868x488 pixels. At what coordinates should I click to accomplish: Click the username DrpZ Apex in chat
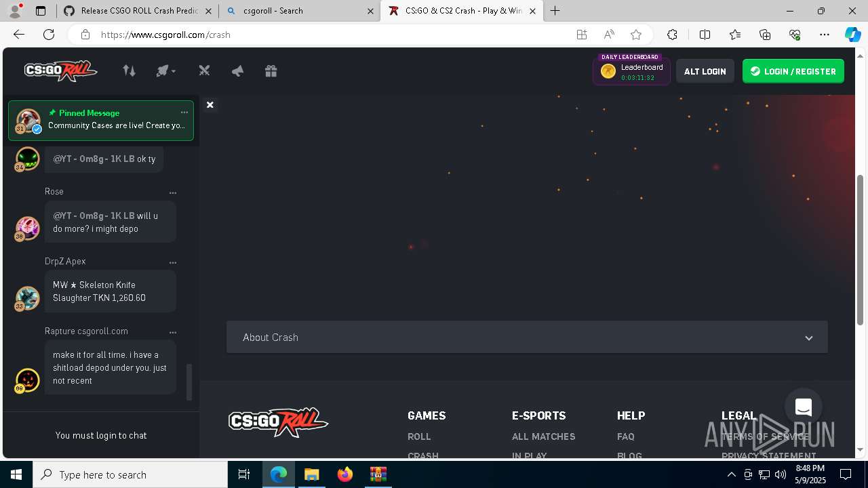pyautogui.click(x=65, y=261)
